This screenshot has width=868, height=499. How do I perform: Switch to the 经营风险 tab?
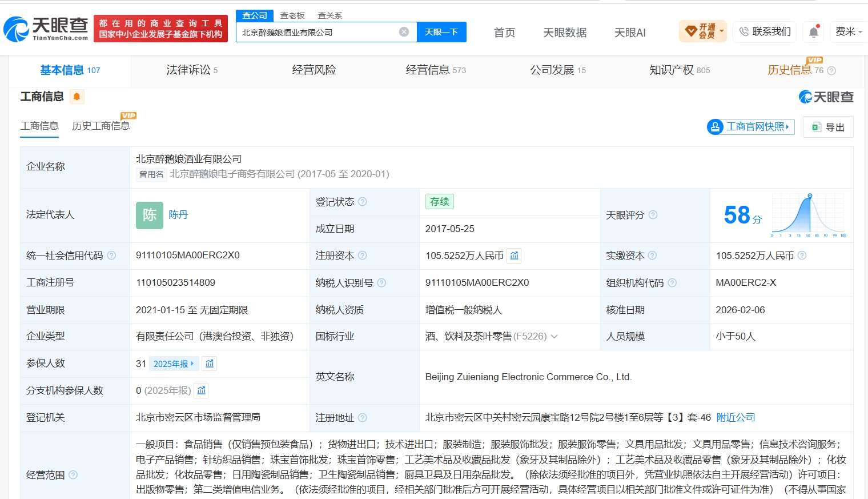[314, 70]
